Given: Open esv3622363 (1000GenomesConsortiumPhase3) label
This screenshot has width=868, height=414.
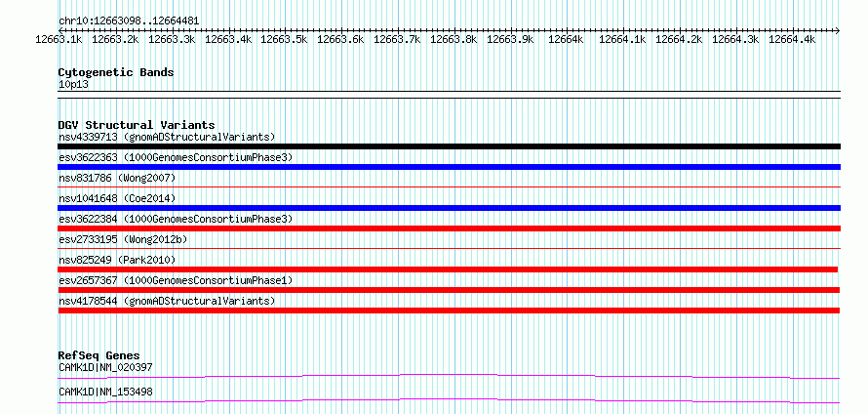Looking at the screenshot, I should tap(175, 157).
